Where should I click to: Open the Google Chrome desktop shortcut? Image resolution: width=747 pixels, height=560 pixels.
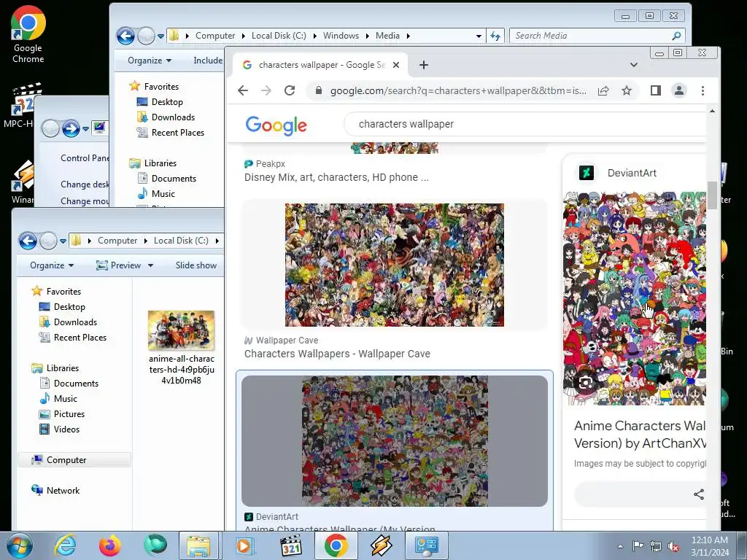[28, 34]
